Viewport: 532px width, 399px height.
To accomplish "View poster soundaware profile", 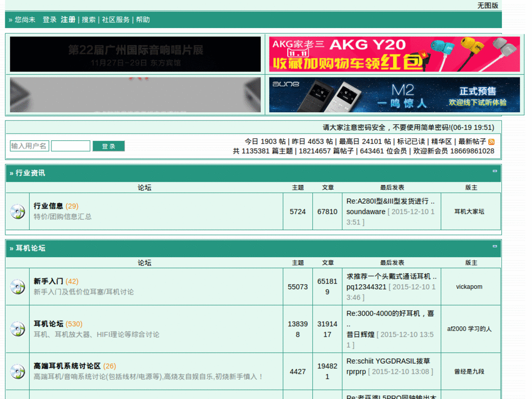I will (366, 212).
